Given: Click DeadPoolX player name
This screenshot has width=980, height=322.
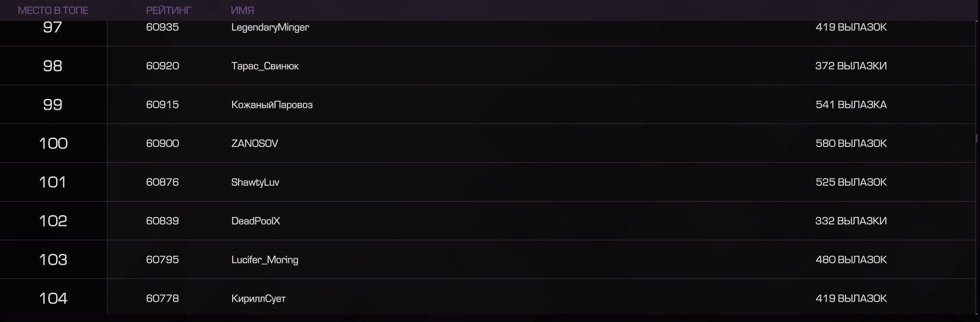Looking at the screenshot, I should [x=255, y=221].
